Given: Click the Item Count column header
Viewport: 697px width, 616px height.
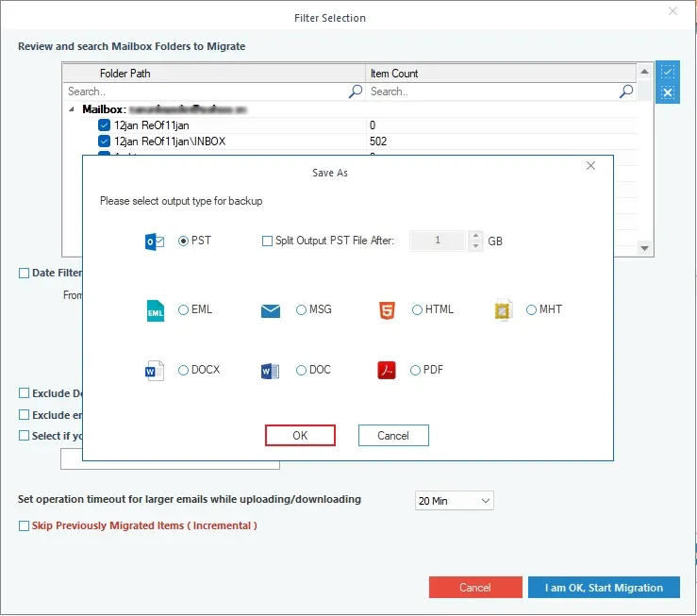Looking at the screenshot, I should 501,74.
